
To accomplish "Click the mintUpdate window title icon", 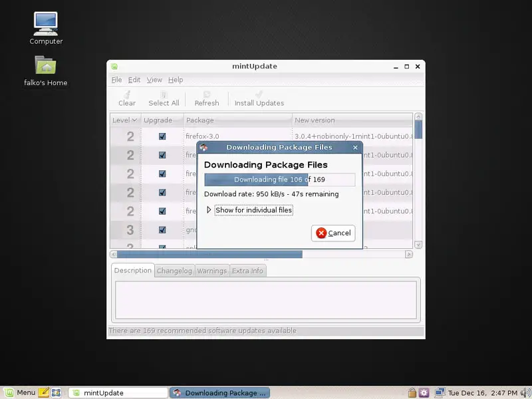I will (114, 66).
